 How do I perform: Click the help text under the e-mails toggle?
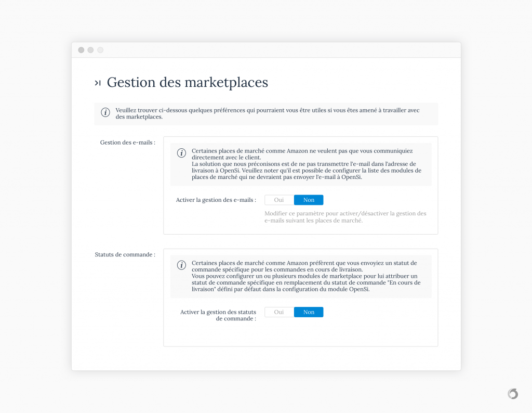[x=345, y=217]
